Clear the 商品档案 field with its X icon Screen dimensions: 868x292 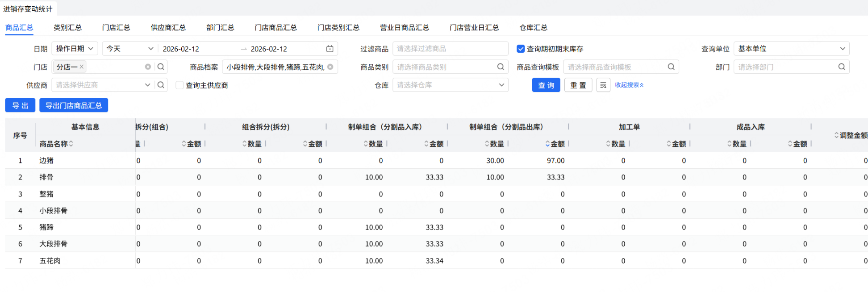[330, 67]
